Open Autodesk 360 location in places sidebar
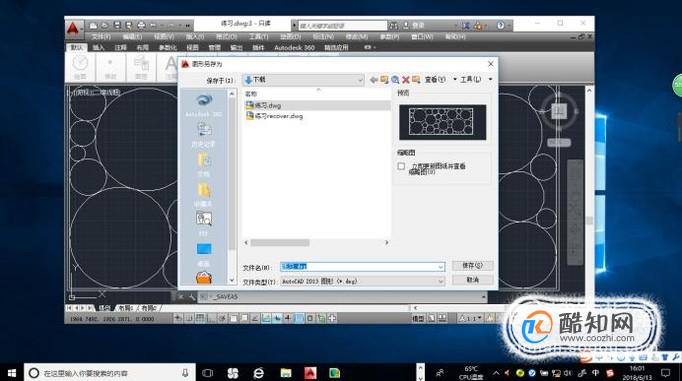The height and width of the screenshot is (381, 682). point(204,105)
